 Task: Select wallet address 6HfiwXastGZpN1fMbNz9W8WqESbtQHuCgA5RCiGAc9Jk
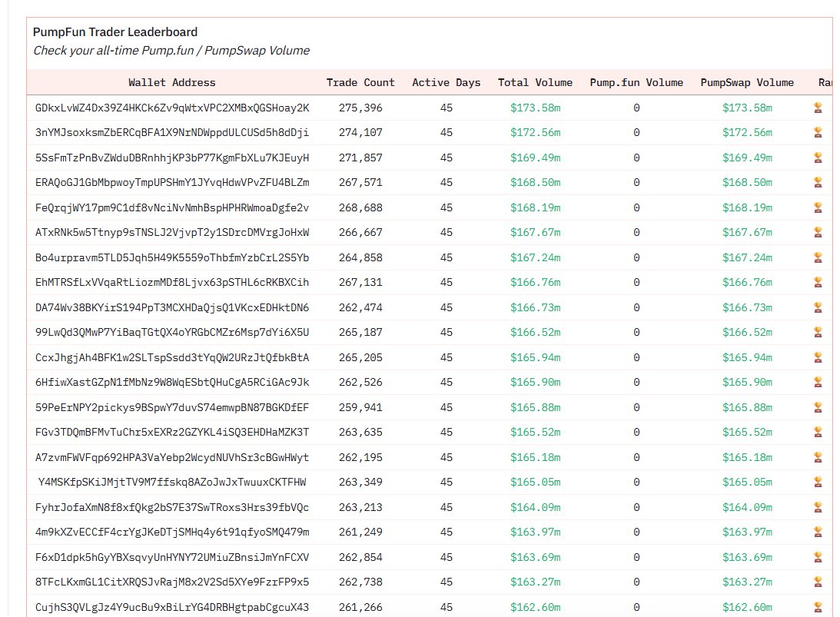pos(172,382)
